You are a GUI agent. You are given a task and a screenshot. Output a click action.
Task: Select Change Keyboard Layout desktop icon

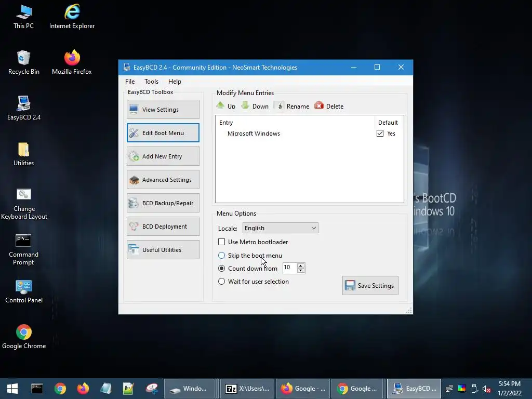coord(24,204)
